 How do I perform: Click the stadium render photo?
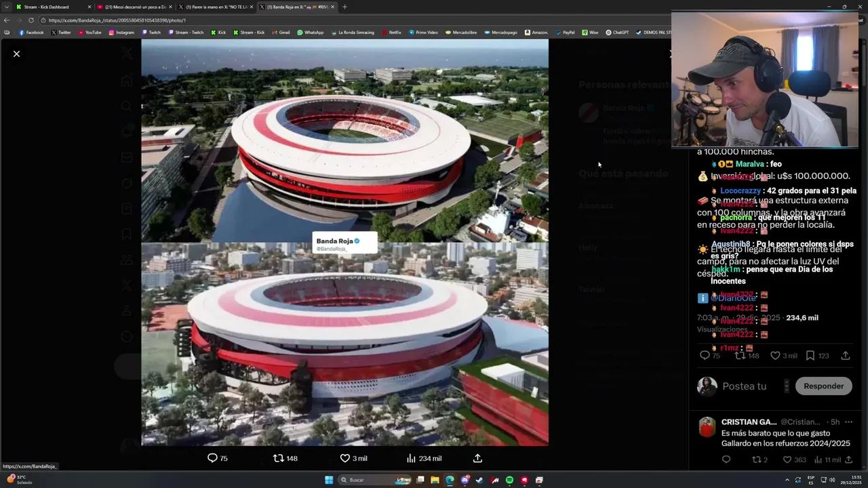click(344, 242)
